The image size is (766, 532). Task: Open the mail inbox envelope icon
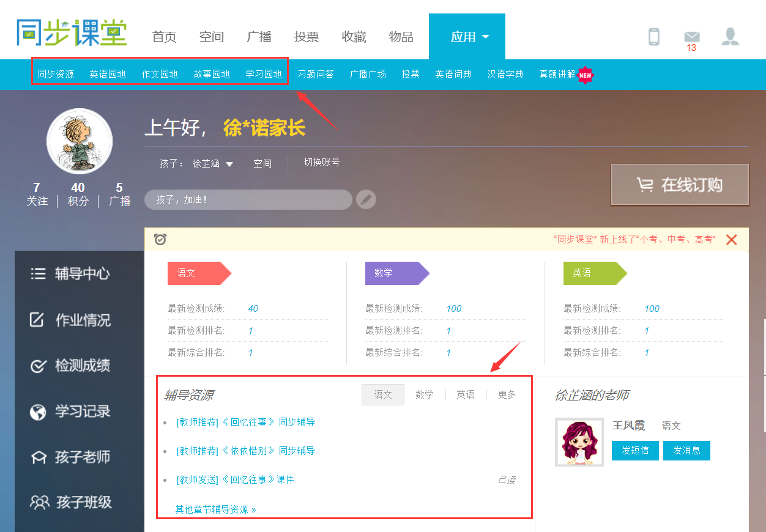coord(691,37)
